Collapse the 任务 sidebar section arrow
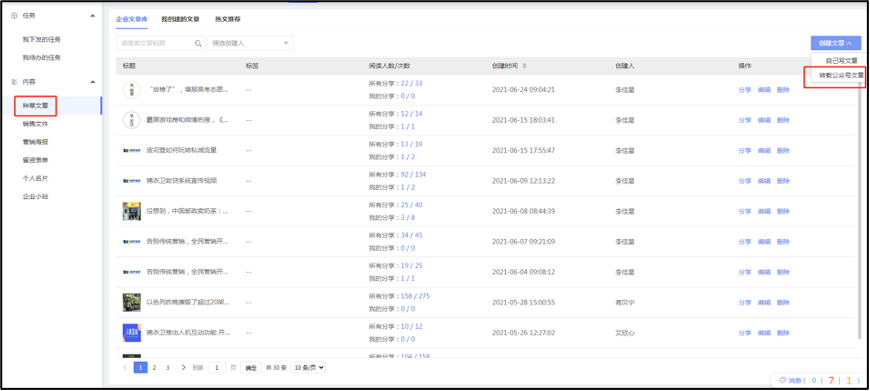Screen dimensions: 870x391 point(93,16)
